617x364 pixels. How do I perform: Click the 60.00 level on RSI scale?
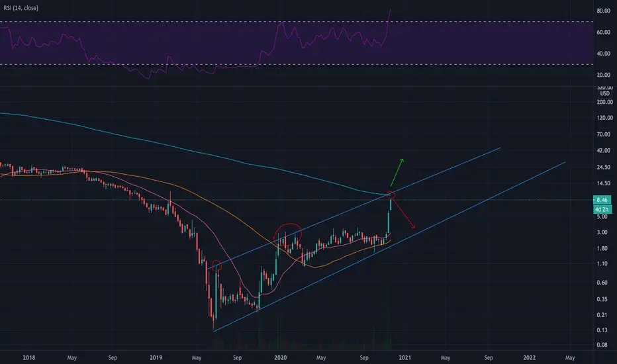pos(603,32)
